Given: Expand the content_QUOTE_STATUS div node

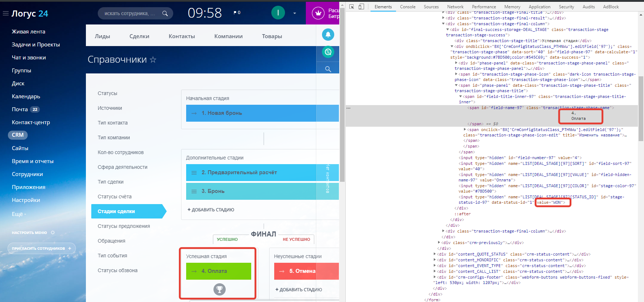Looking at the screenshot, I should 435,254.
